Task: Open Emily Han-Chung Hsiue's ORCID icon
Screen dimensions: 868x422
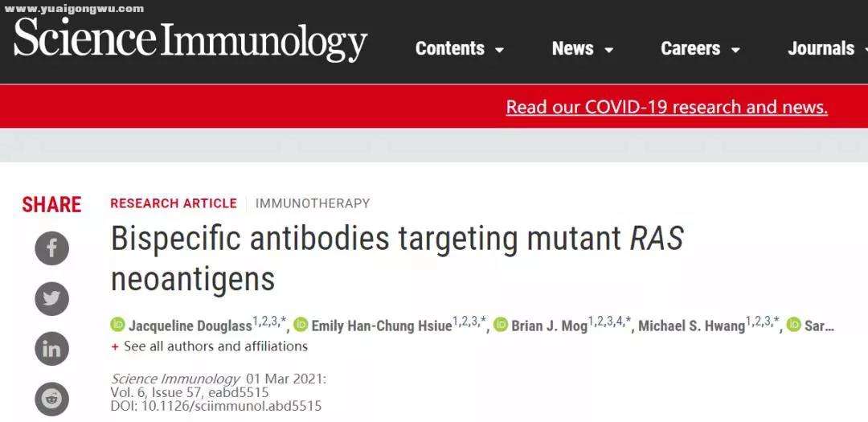Action: click(x=301, y=325)
